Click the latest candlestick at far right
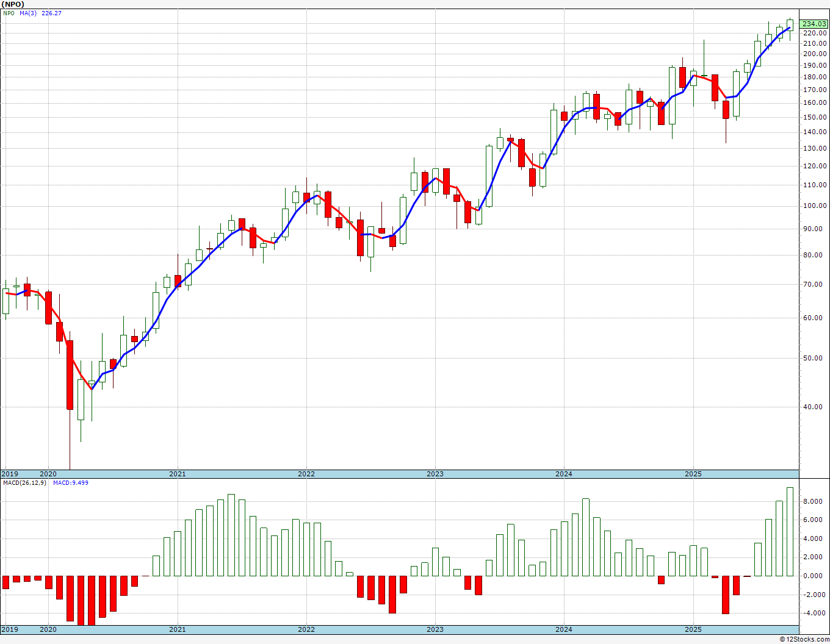Viewport: 830px width, 644px height. pos(790,24)
